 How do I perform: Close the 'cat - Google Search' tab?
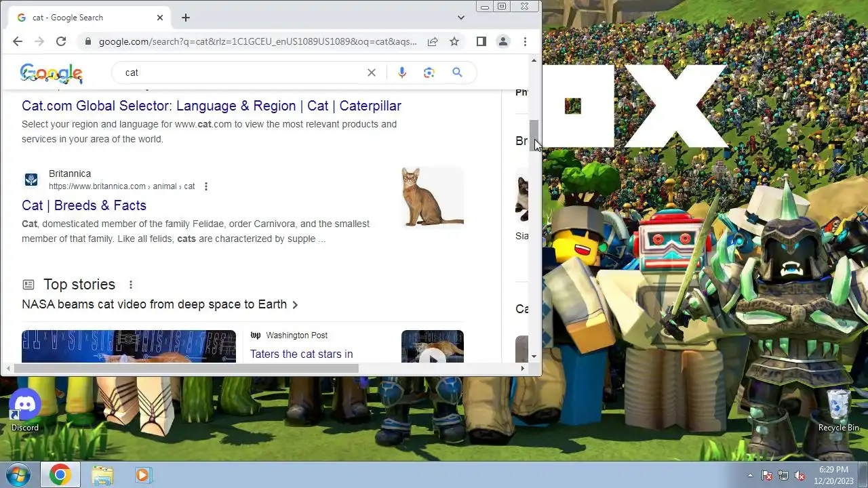160,18
